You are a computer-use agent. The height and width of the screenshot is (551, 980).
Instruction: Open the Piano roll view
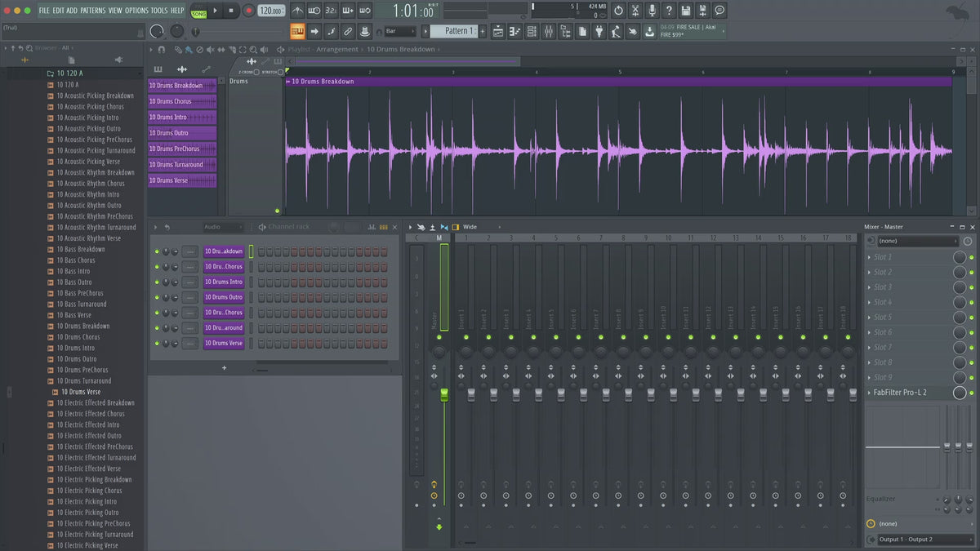click(x=514, y=31)
